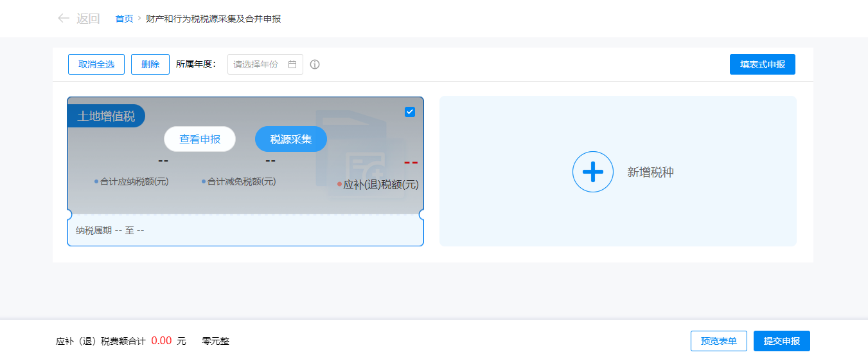Open 填表式申报 mode
868x359 pixels.
click(x=762, y=64)
